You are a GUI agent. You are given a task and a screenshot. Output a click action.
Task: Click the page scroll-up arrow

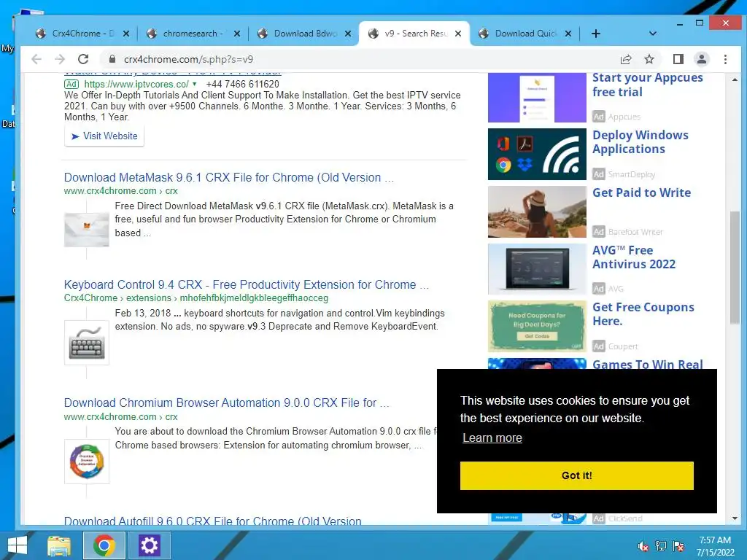click(735, 79)
